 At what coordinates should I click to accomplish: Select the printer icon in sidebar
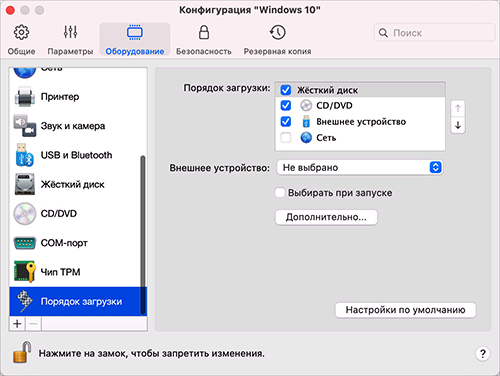point(25,97)
